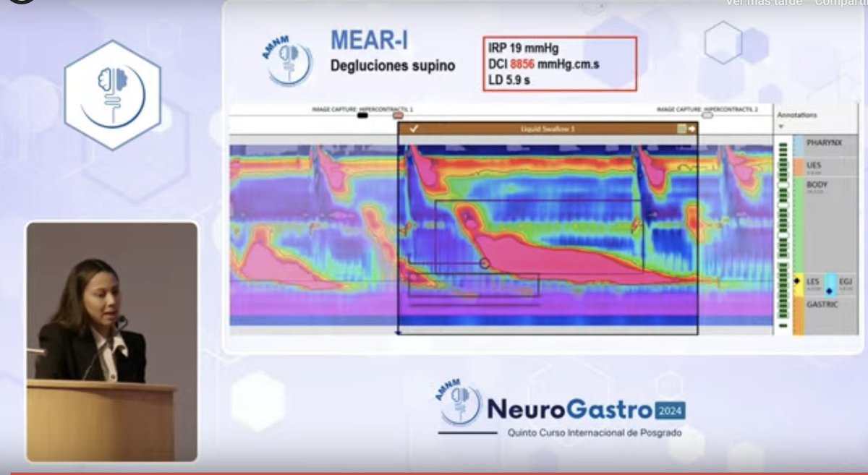
Task: Click the AMNM logo beside MEAR-I
Action: point(286,59)
